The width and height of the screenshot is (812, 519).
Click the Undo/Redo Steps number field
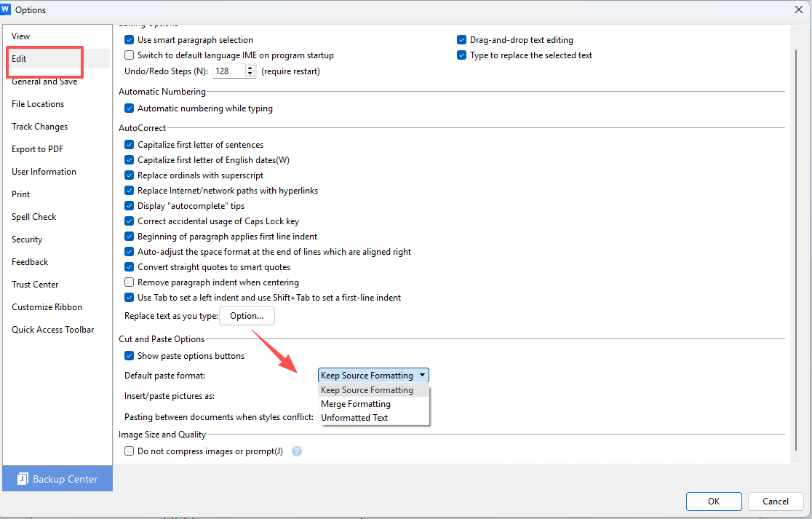(x=228, y=71)
